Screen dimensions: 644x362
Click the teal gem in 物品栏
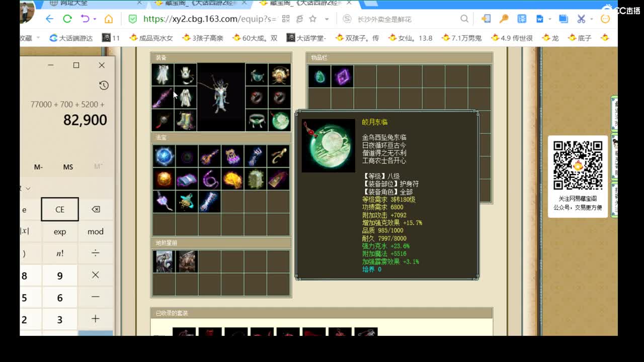click(x=319, y=76)
